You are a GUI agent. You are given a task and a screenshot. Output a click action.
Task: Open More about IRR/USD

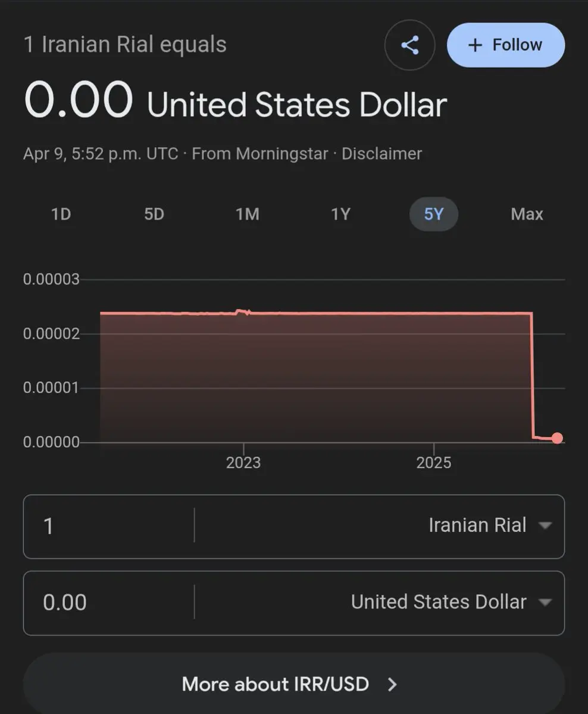click(294, 684)
